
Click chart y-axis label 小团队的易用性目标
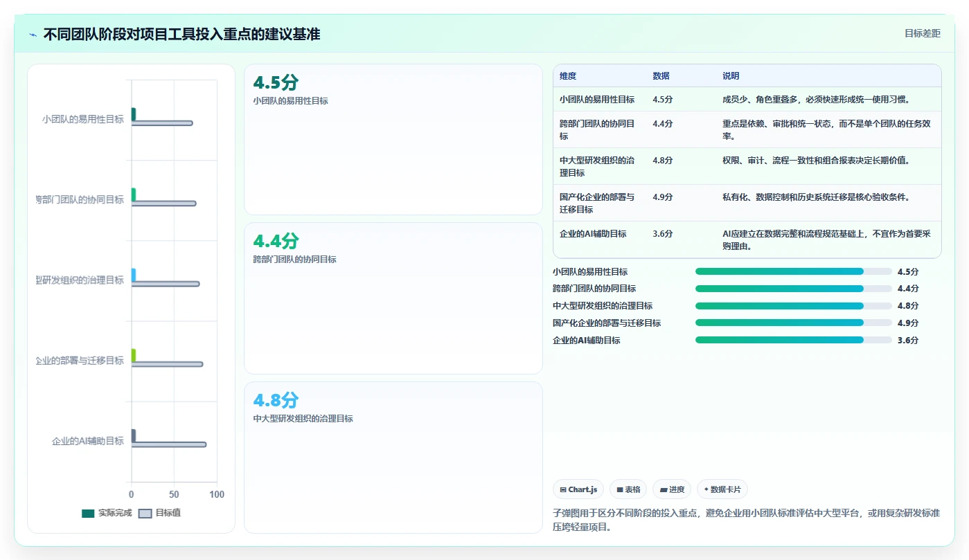pyautogui.click(x=83, y=119)
